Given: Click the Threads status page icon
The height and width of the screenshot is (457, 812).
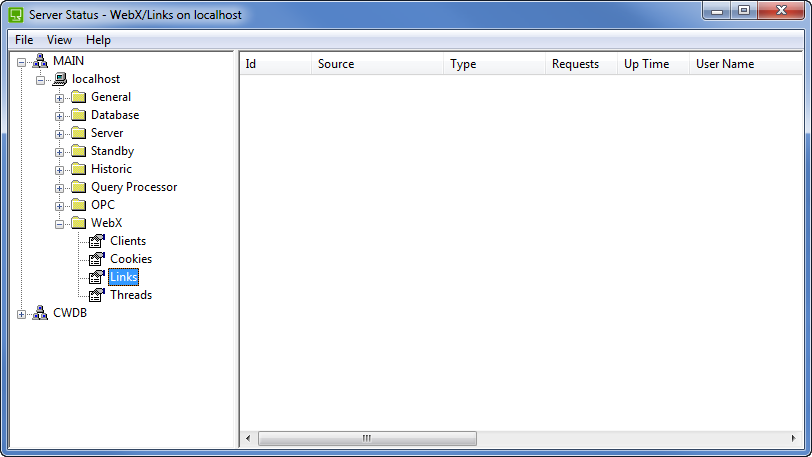Looking at the screenshot, I should click(x=97, y=295).
